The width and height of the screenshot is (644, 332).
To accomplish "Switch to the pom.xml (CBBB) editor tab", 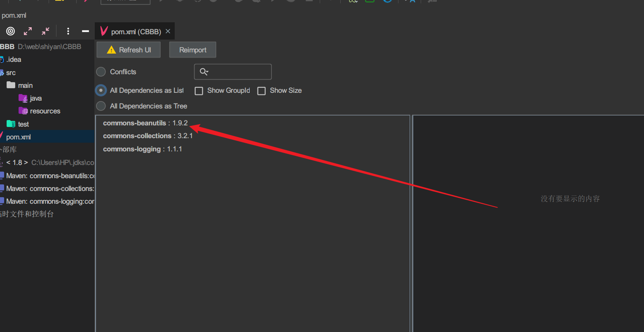I will (136, 31).
